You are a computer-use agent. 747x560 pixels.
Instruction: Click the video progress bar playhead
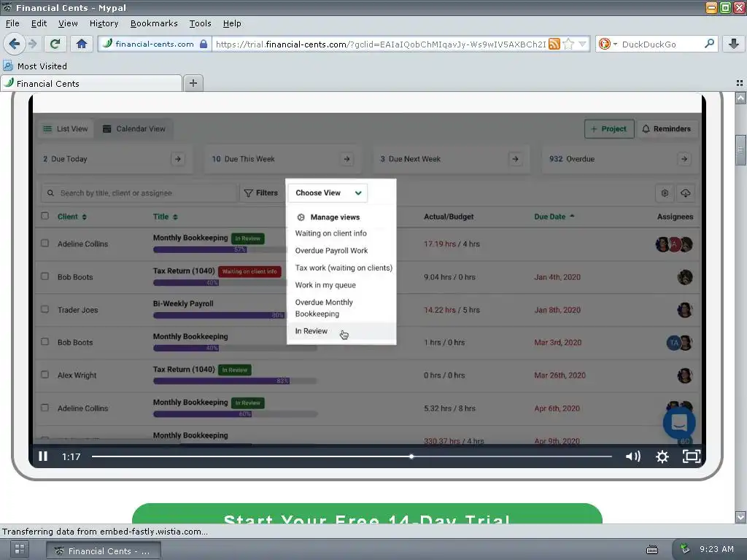click(x=411, y=456)
